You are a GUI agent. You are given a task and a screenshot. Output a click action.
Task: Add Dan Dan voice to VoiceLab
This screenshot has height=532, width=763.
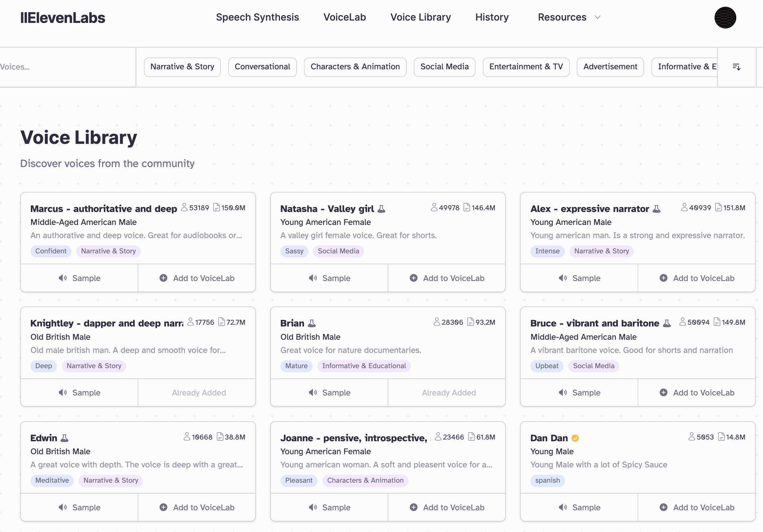click(x=697, y=507)
